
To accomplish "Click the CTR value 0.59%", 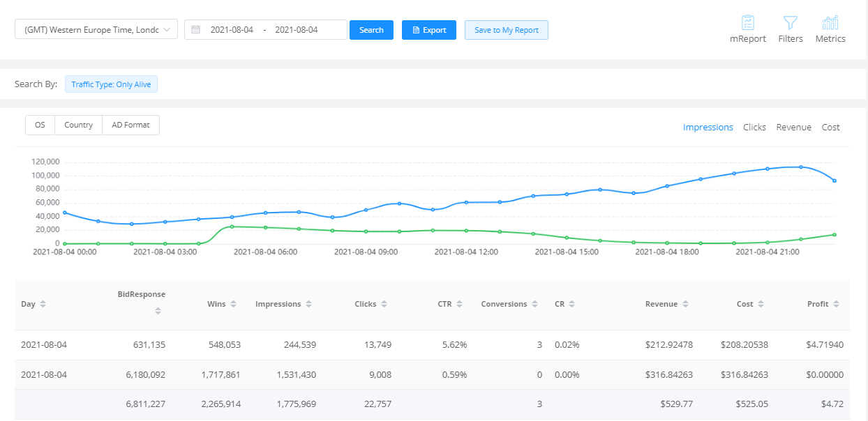I will coord(454,374).
